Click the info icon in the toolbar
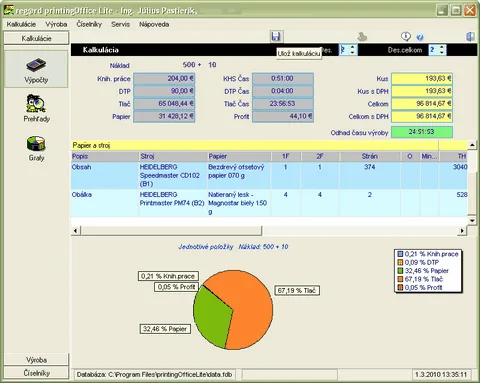 point(406,36)
